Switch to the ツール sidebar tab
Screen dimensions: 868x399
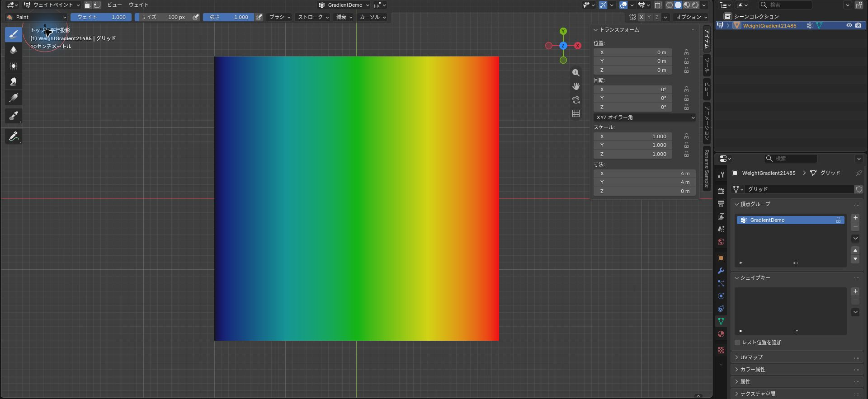(x=707, y=66)
